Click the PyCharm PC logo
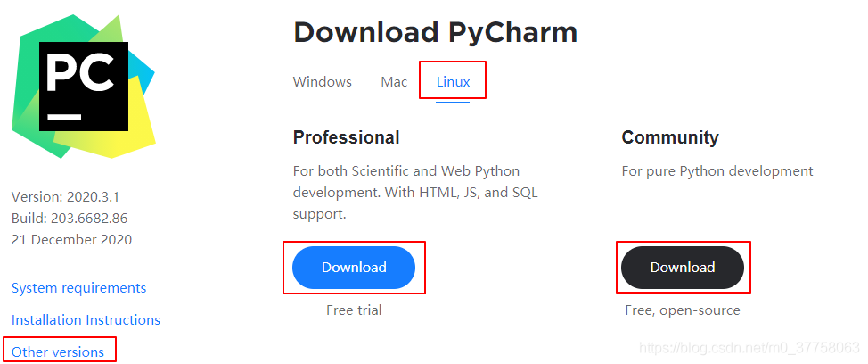Image resolution: width=868 pixels, height=364 pixels. (83, 87)
